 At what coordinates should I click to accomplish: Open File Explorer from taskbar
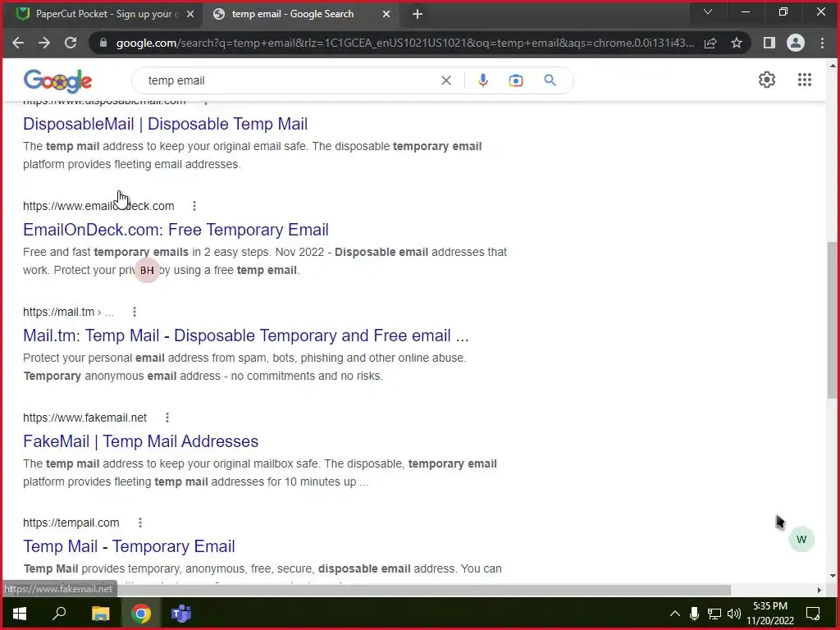coord(100,614)
